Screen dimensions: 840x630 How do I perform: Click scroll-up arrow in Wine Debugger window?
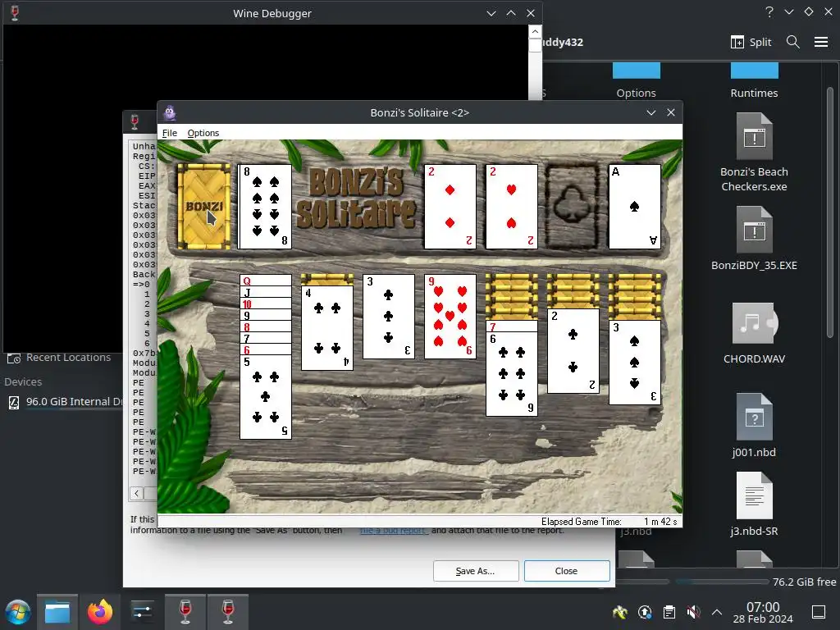click(535, 32)
